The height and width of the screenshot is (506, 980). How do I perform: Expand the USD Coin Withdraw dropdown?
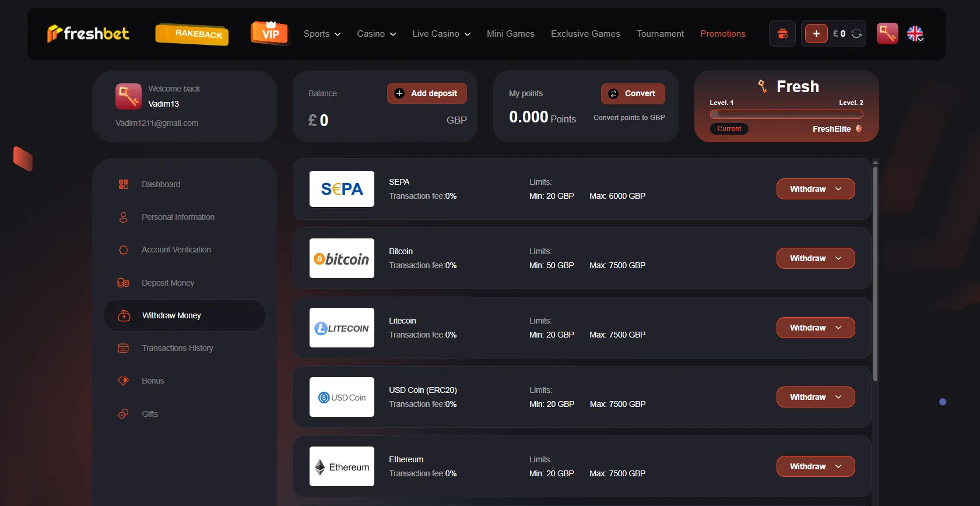click(816, 397)
